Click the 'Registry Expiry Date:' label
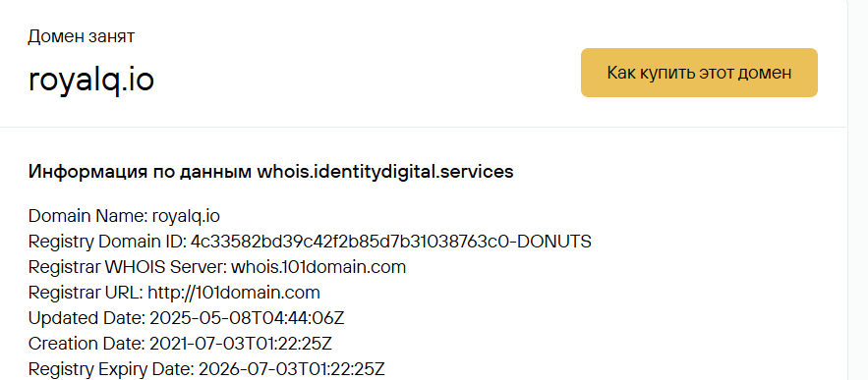This screenshot has height=380, width=868. pyautogui.click(x=111, y=369)
